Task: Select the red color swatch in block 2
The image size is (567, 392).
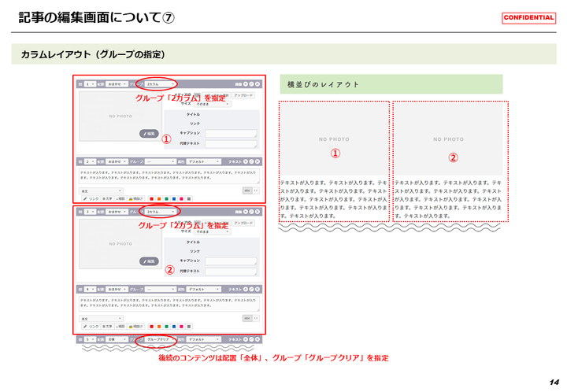Action: (151, 198)
